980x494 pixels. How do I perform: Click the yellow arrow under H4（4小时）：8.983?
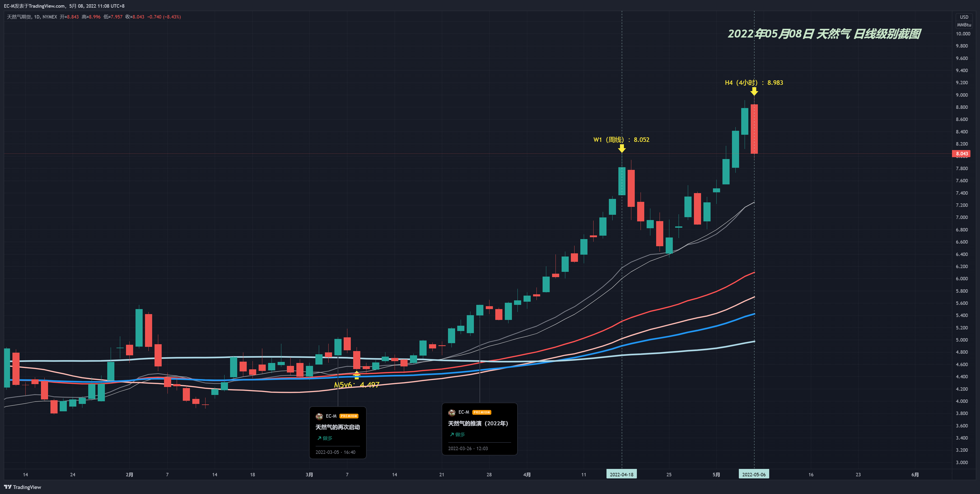click(754, 91)
